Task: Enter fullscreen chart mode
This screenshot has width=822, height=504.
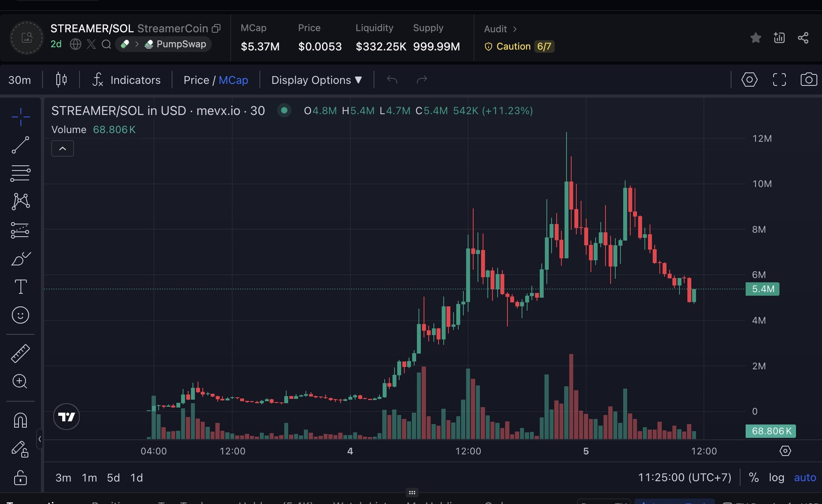Action: coord(779,80)
